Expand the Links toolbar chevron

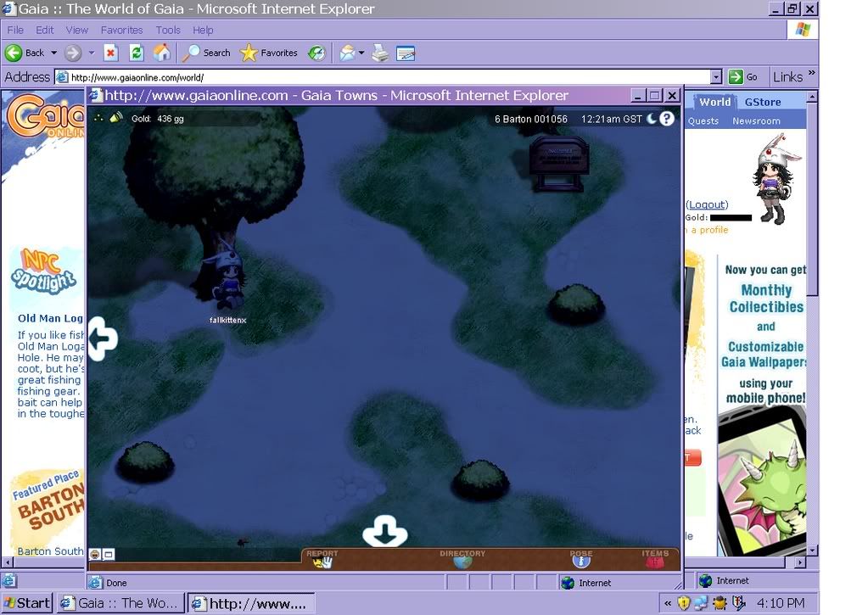(x=811, y=73)
